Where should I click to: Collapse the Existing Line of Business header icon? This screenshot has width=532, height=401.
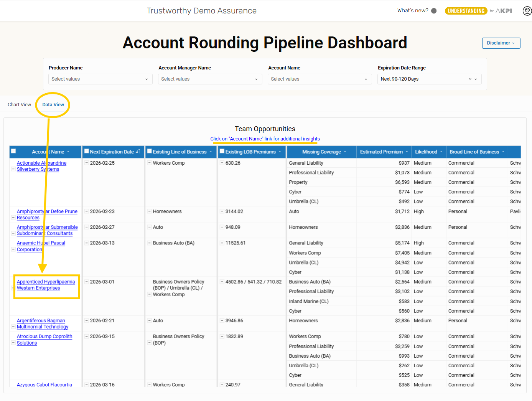150,151
